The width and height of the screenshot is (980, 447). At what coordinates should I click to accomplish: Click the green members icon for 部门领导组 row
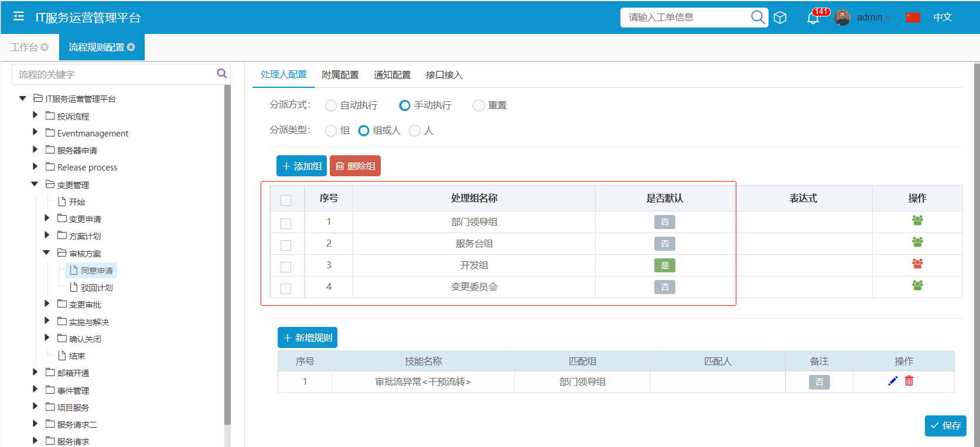(917, 221)
